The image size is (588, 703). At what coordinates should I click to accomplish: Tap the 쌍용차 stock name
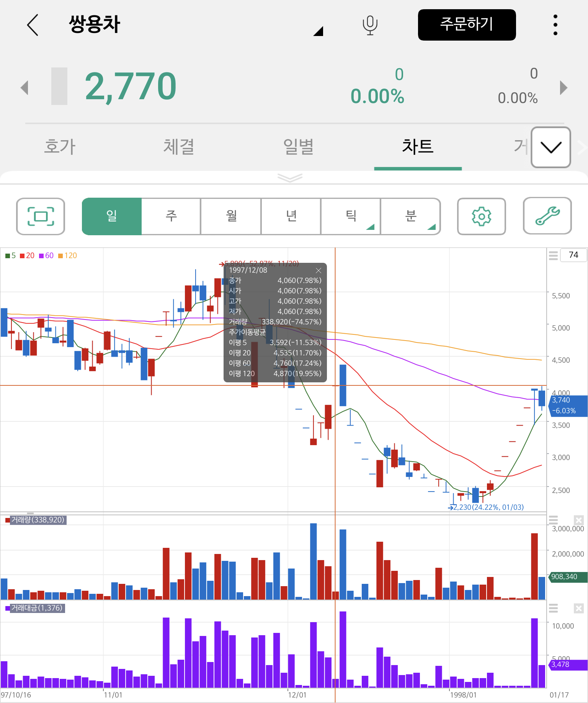tap(95, 24)
